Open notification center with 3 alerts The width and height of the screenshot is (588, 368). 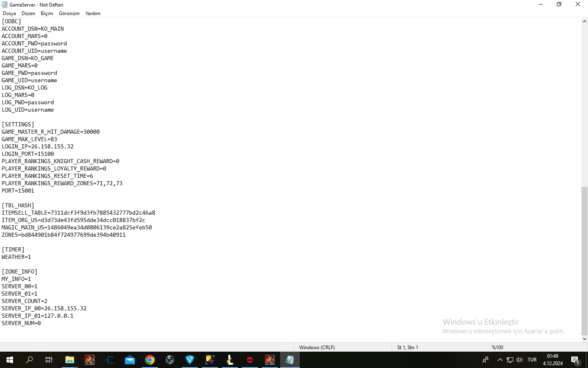click(575, 360)
